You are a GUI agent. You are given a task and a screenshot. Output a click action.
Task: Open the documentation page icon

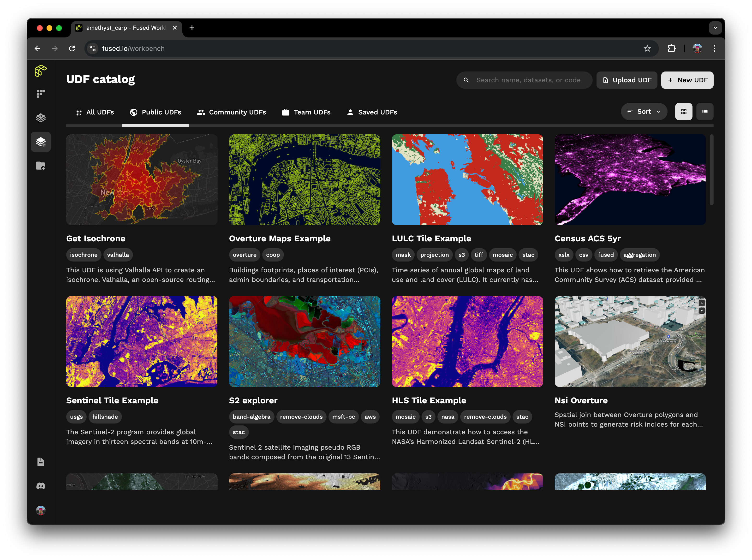click(41, 462)
